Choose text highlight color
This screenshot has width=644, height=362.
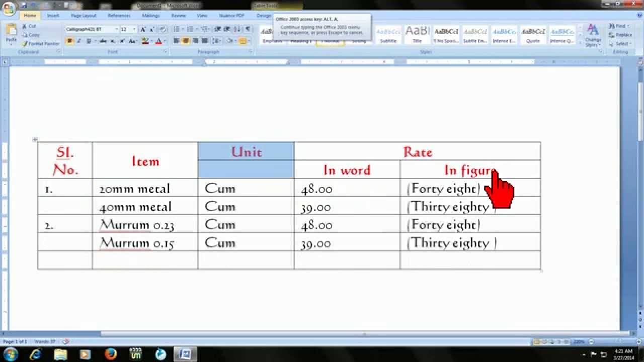[x=145, y=41]
